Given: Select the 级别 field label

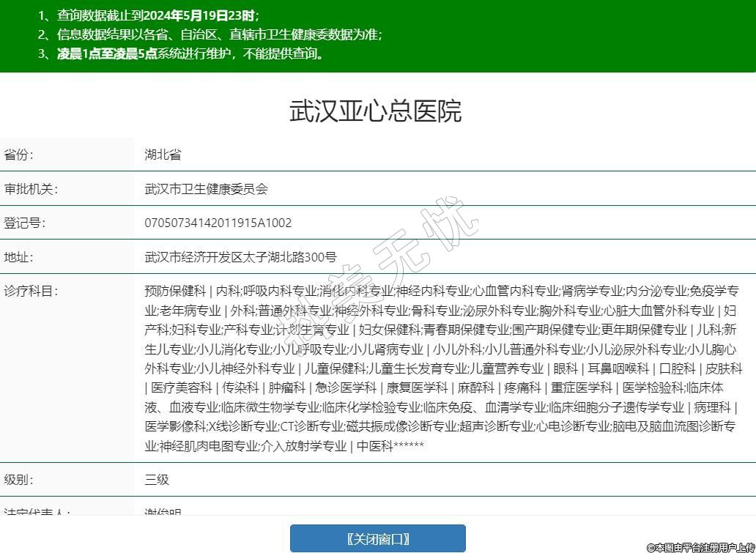Looking at the screenshot, I should 19,480.
